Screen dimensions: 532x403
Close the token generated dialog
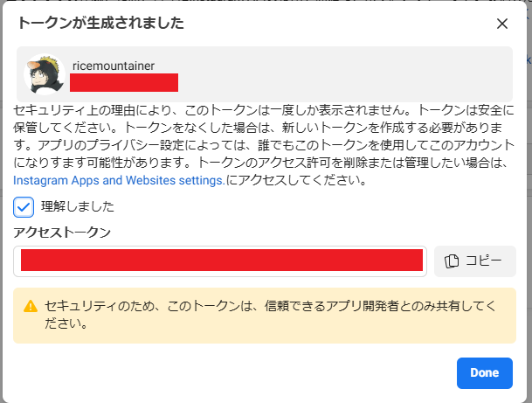(502, 24)
